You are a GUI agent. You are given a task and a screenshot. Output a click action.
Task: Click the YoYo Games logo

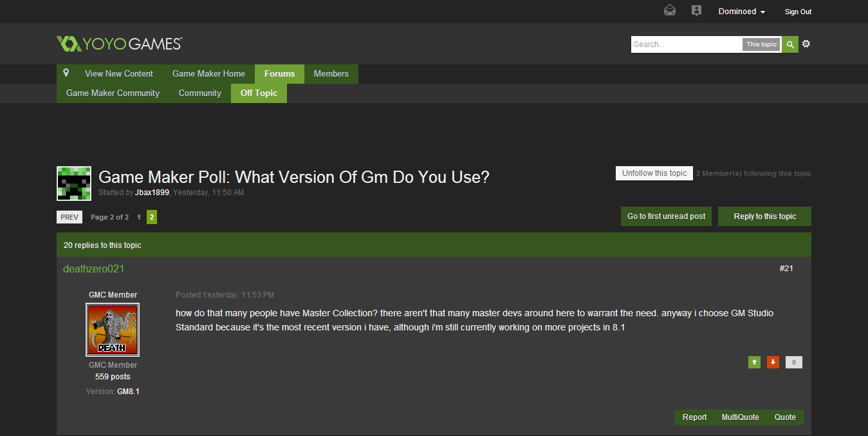tap(119, 44)
